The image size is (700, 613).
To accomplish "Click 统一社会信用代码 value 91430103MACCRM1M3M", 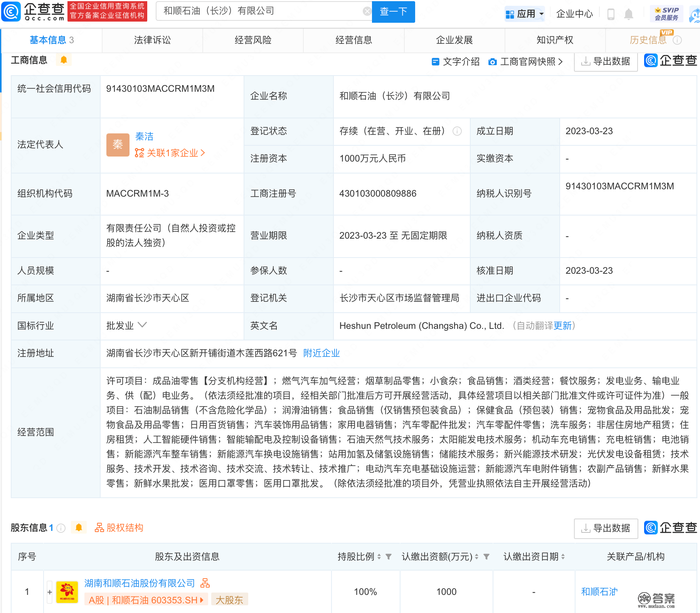I will [x=160, y=89].
